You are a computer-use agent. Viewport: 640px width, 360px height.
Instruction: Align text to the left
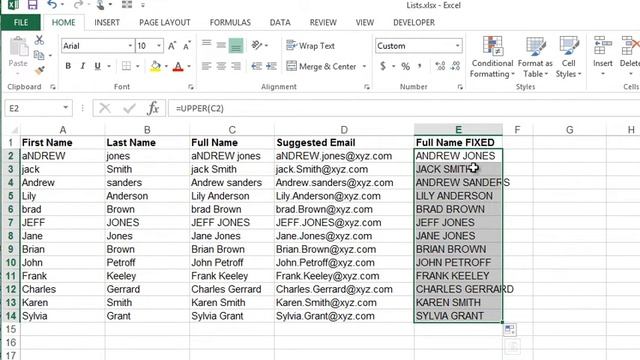[x=207, y=66]
